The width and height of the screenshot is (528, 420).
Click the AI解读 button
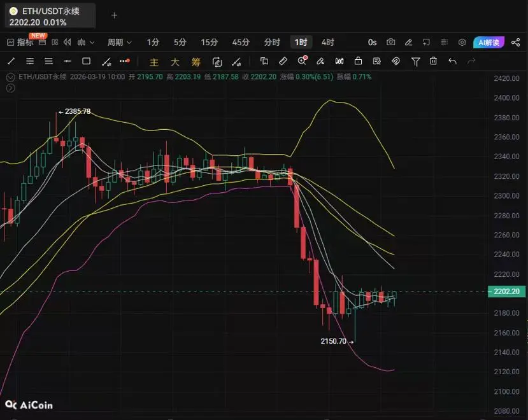[489, 43]
